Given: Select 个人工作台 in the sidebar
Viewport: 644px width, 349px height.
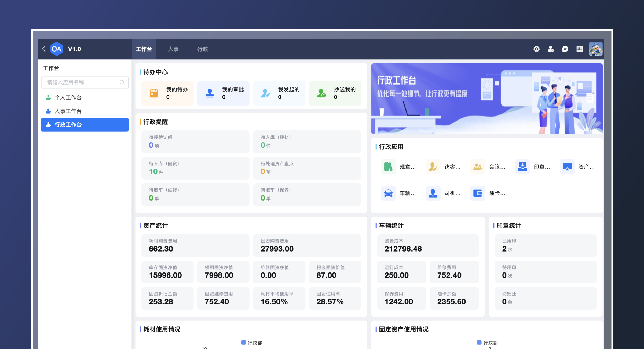Looking at the screenshot, I should tap(68, 97).
